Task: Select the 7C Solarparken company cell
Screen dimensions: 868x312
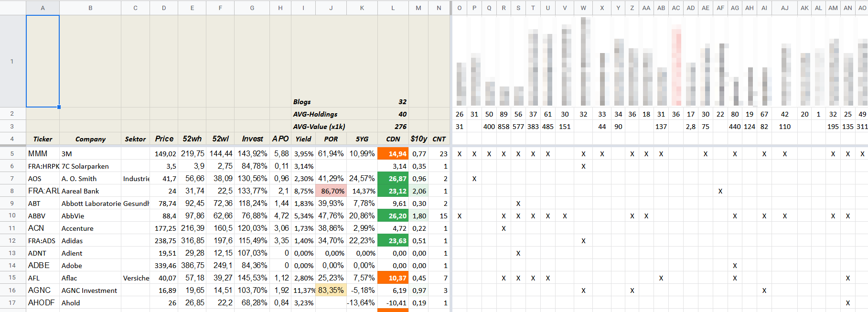Action: (x=90, y=166)
